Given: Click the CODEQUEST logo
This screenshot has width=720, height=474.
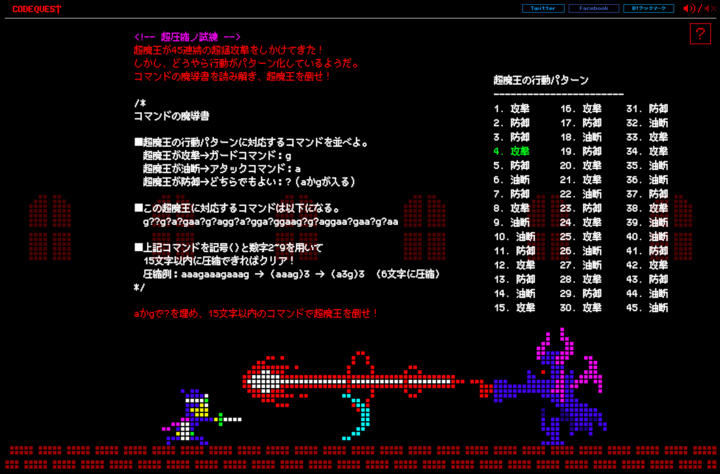Looking at the screenshot, I should 36,9.
